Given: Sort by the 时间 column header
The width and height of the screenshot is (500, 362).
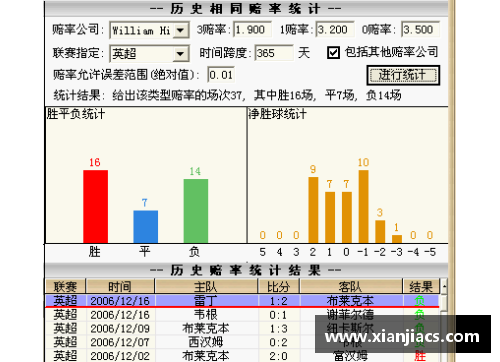Looking at the screenshot, I should (120, 286).
